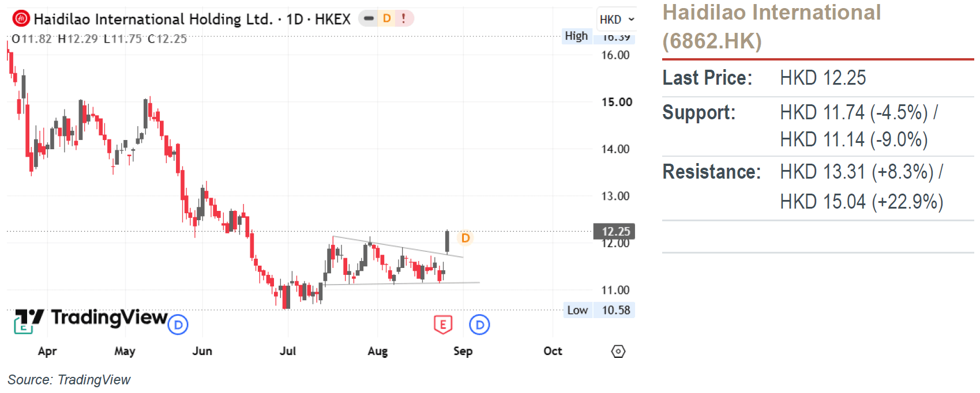Click the Haidilao red logo icon
The image size is (980, 393).
pos(21,19)
